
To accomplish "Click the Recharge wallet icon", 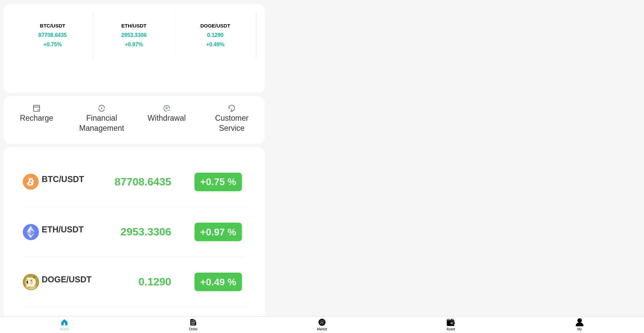I will pyautogui.click(x=37, y=108).
